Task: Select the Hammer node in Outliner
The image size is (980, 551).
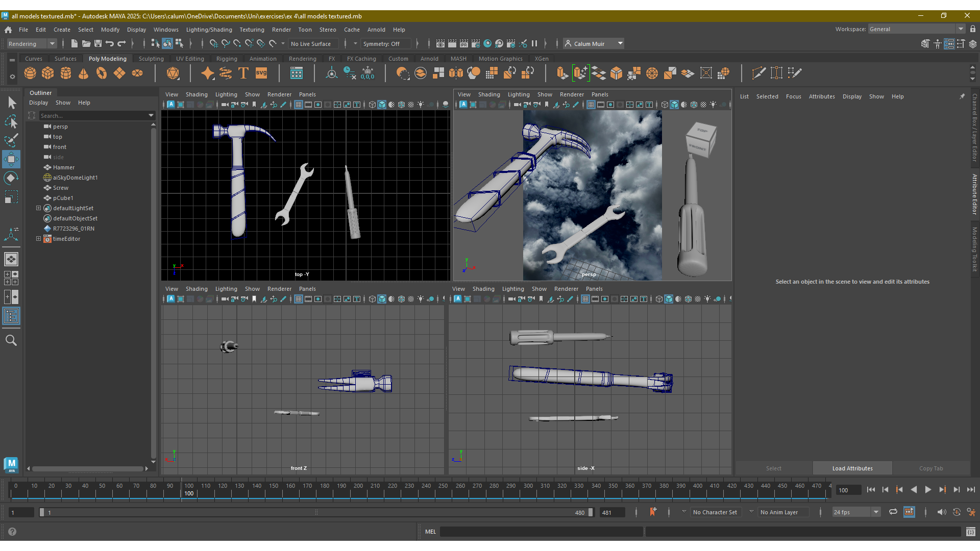Action: click(x=63, y=167)
